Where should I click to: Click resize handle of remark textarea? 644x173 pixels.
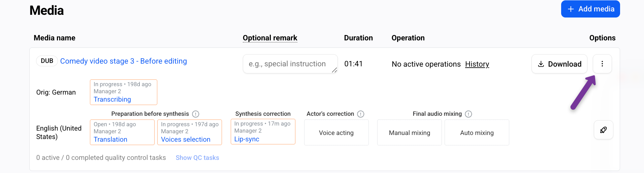tap(334, 70)
